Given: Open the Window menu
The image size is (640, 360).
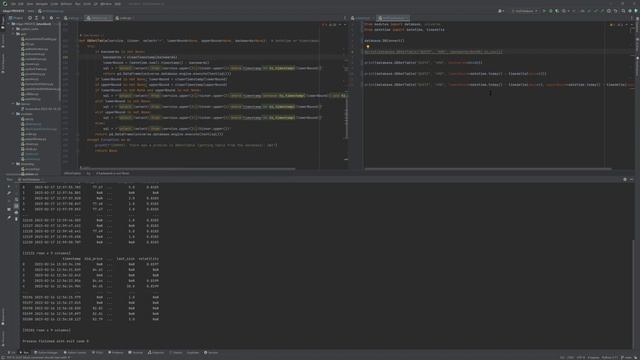Looking at the screenshot, I should pos(106,4).
